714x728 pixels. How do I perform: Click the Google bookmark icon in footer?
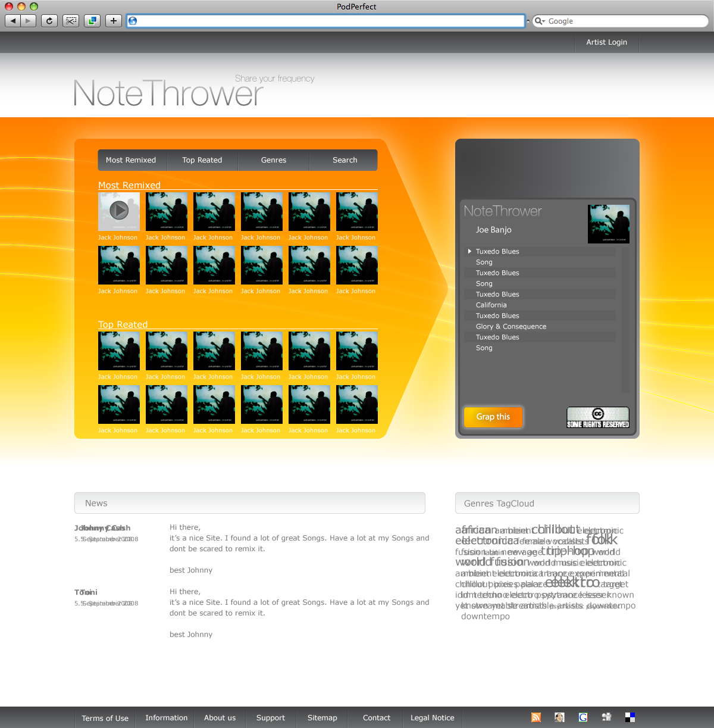tap(583, 717)
